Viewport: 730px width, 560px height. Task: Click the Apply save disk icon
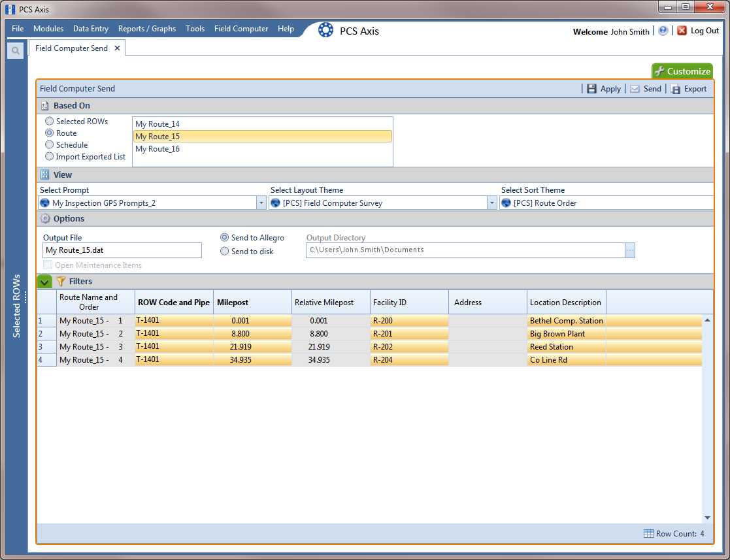[591, 89]
